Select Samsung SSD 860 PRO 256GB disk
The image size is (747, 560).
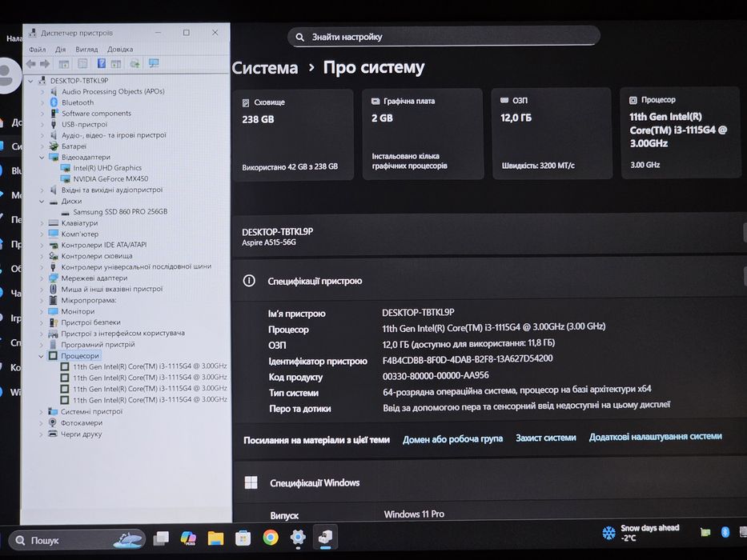coord(120,211)
